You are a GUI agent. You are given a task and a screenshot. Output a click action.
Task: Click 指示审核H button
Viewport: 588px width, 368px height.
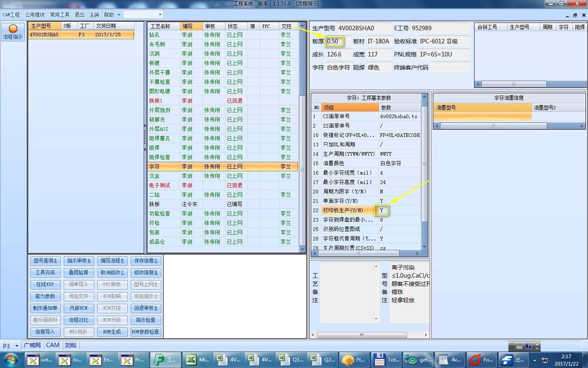click(79, 261)
